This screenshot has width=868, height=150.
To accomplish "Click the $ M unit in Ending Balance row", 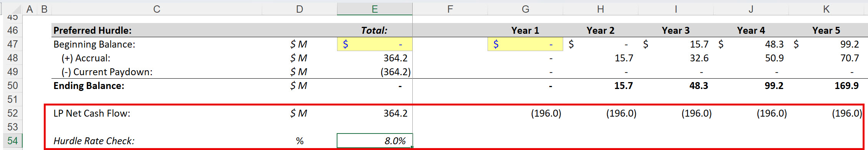I will point(299,86).
